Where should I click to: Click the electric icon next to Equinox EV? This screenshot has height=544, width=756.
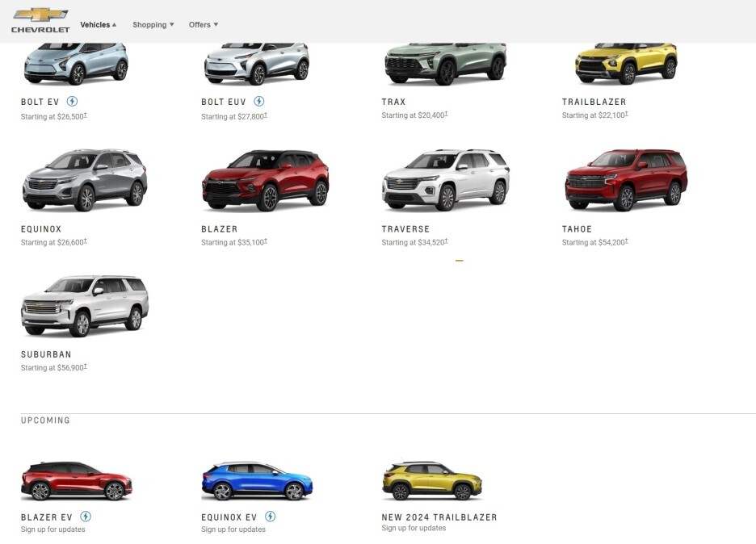point(270,517)
